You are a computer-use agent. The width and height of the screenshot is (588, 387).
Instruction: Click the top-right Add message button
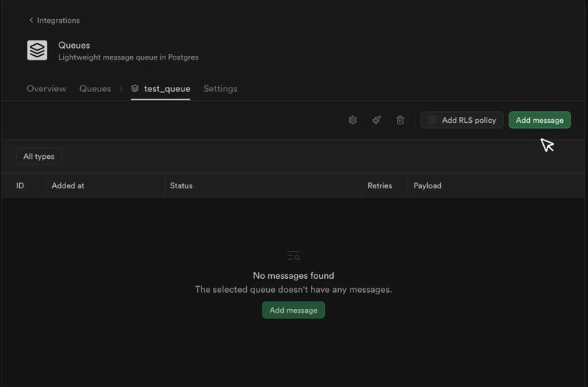click(539, 120)
